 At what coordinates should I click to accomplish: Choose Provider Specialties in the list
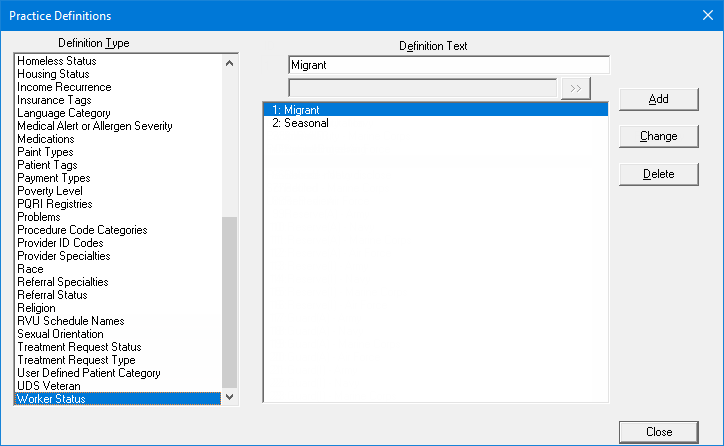point(64,256)
